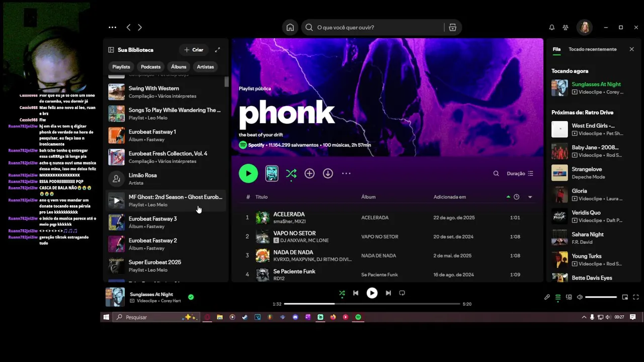644x362 pixels.
Task: Seek within the song progress bar
Action: (372, 304)
